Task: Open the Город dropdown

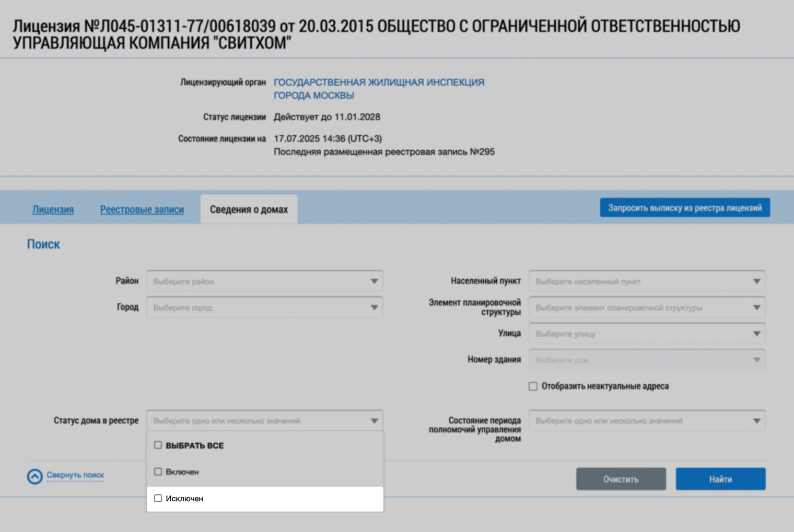Action: coord(264,307)
